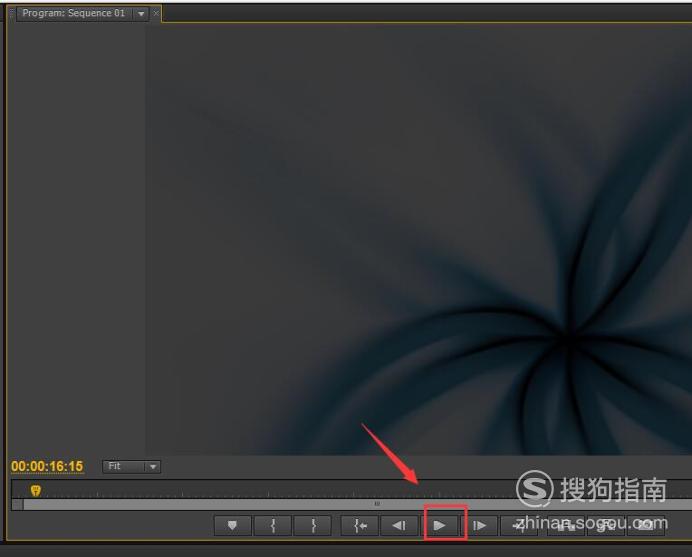The height and width of the screenshot is (557, 692).
Task: Click the Add Marker button
Action: point(233,525)
